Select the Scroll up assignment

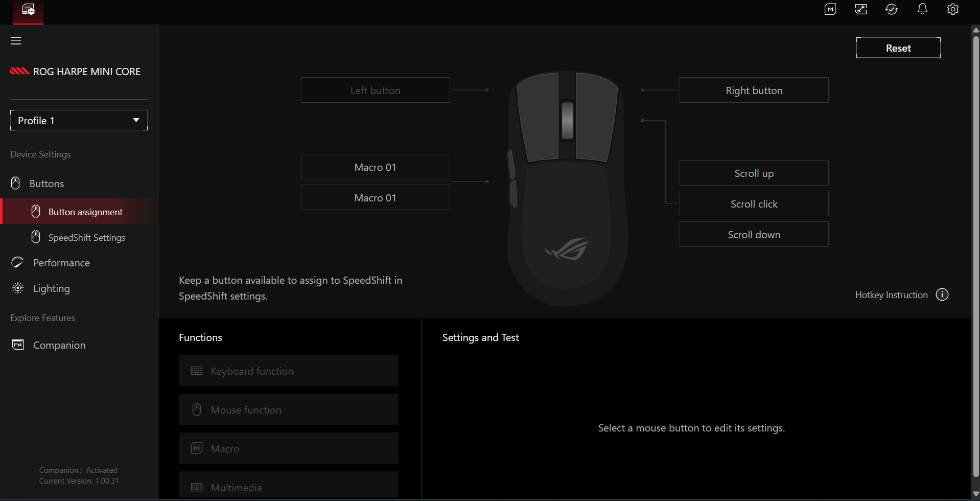[x=754, y=173]
